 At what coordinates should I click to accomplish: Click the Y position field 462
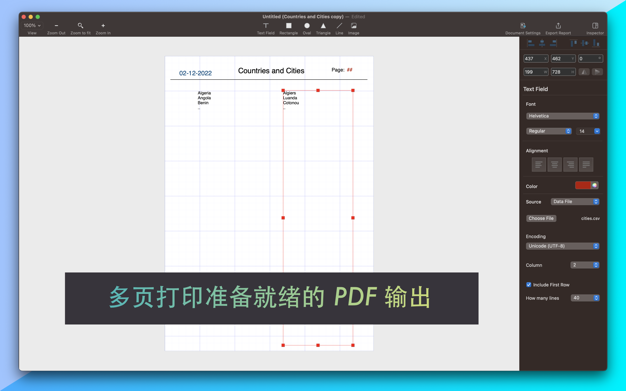click(x=563, y=59)
